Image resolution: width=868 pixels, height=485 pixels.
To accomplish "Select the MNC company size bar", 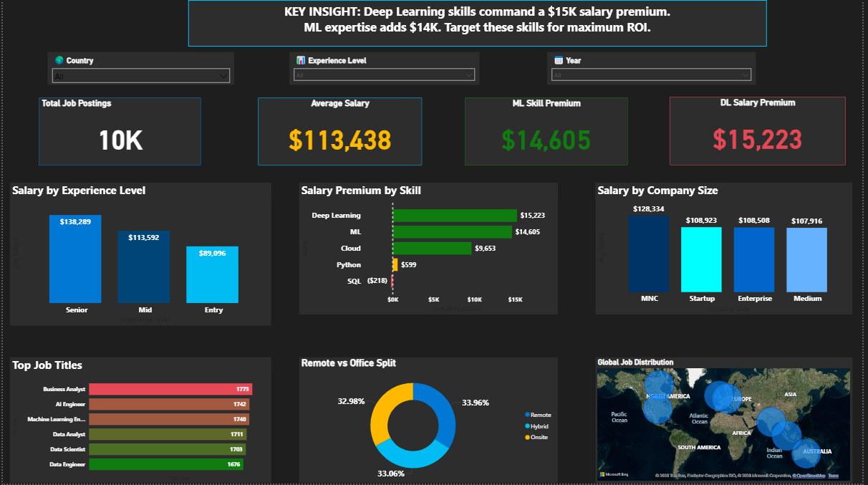I will pyautogui.click(x=648, y=254).
